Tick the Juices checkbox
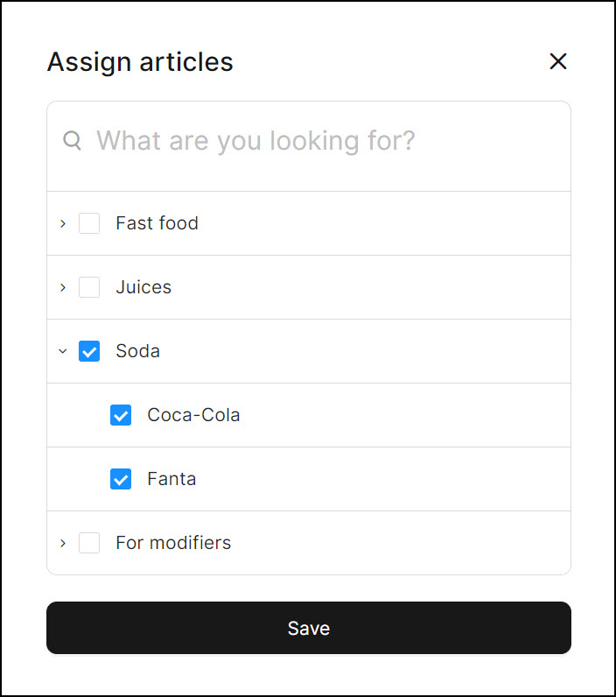The width and height of the screenshot is (616, 697). pos(89,287)
